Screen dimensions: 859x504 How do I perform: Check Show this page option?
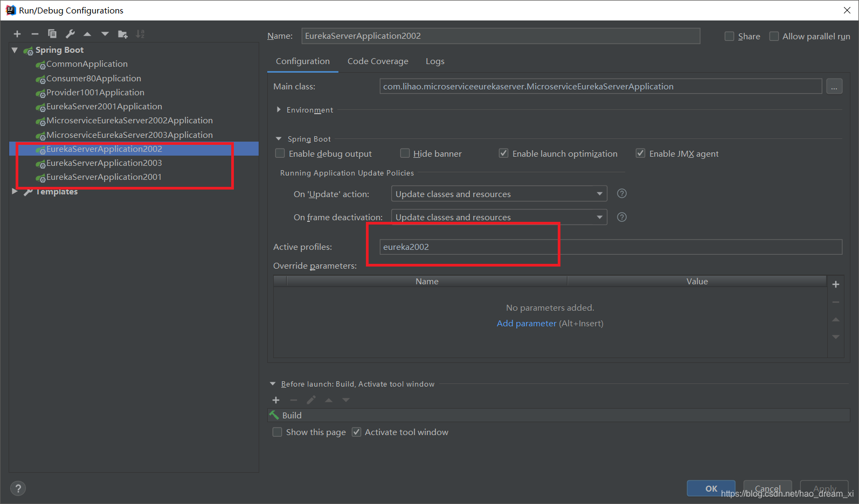point(277,432)
